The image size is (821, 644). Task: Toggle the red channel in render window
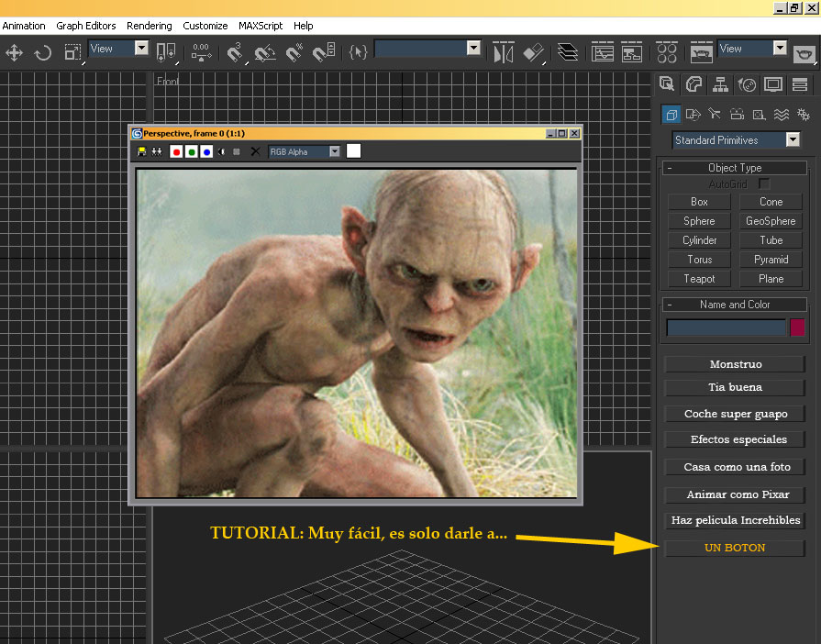176,151
